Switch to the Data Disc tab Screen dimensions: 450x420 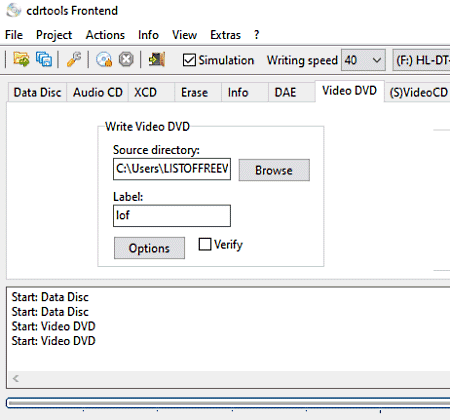[37, 92]
